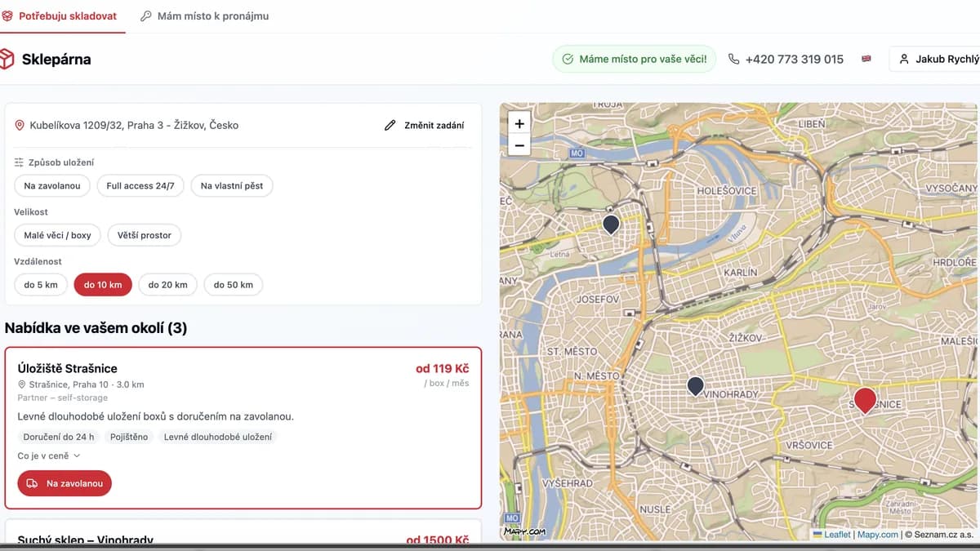Zoom in the map with plus
This screenshot has height=551, width=980.
[x=519, y=123]
